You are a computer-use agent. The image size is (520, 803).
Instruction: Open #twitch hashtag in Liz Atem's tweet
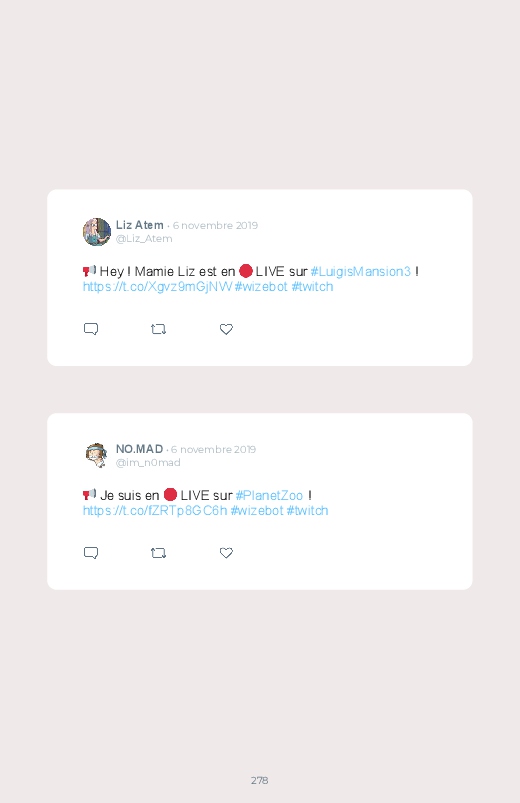[x=312, y=287]
